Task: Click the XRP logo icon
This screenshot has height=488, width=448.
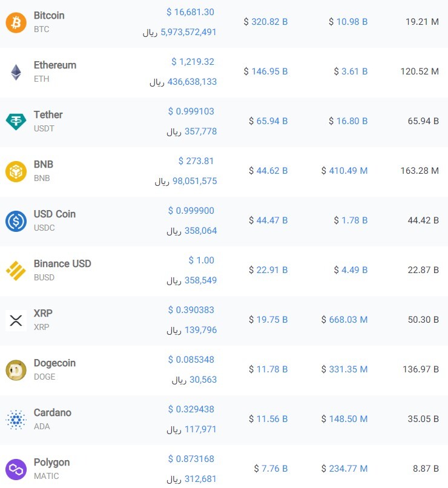Action: point(16,320)
